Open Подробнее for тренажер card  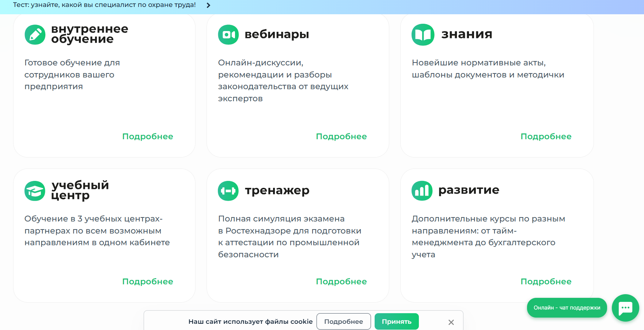[341, 281]
